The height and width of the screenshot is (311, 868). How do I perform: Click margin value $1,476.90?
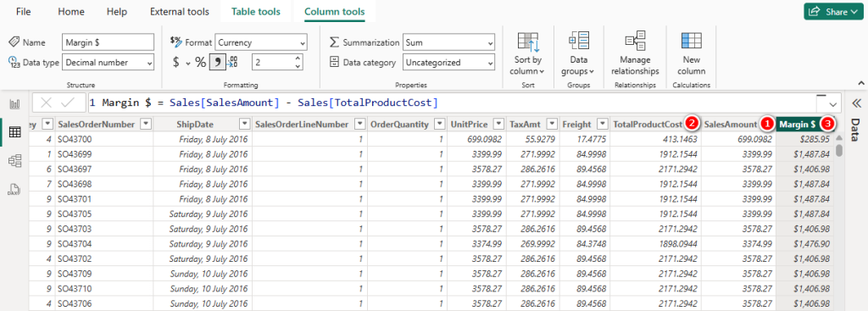tap(810, 243)
